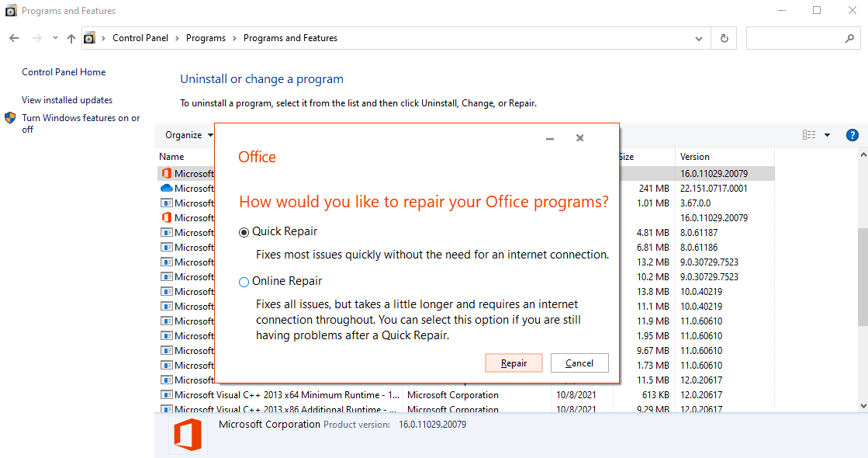Open the address bar history dropdown
The width and height of the screenshot is (868, 458).
tap(699, 38)
